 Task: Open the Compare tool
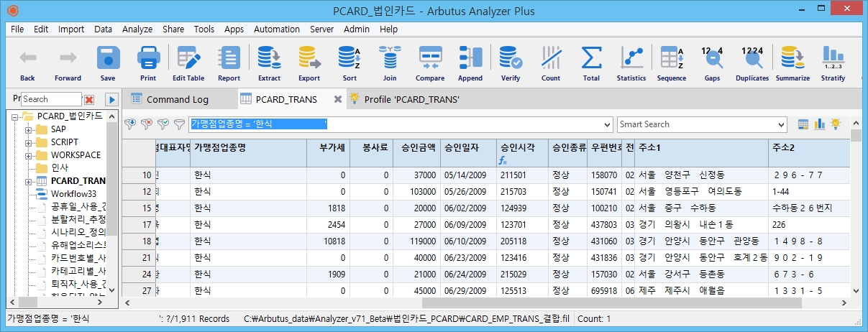tap(430, 63)
